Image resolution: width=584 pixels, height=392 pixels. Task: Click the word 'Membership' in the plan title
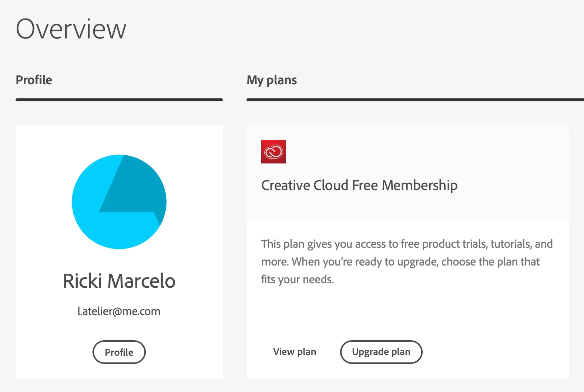[x=420, y=185]
